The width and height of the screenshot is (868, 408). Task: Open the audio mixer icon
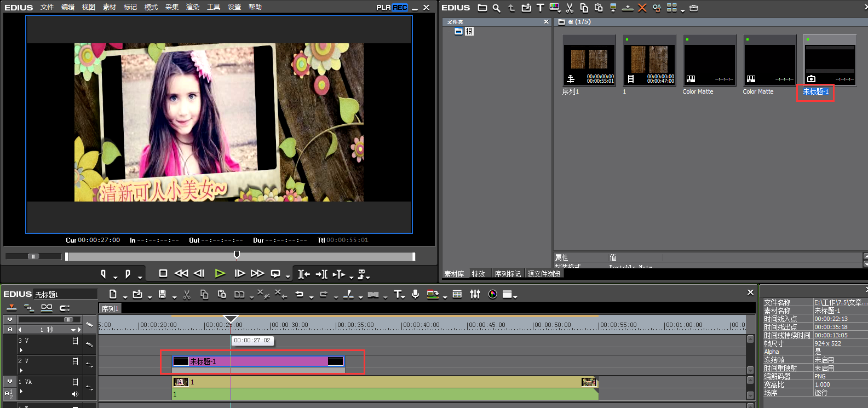[475, 295]
